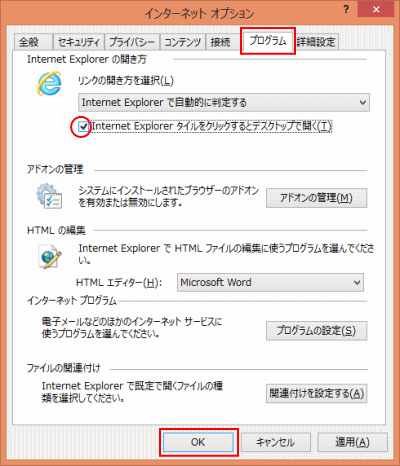Click the インターネット オプション title bar text
Viewport: 400px width, 466px height.
tap(199, 13)
